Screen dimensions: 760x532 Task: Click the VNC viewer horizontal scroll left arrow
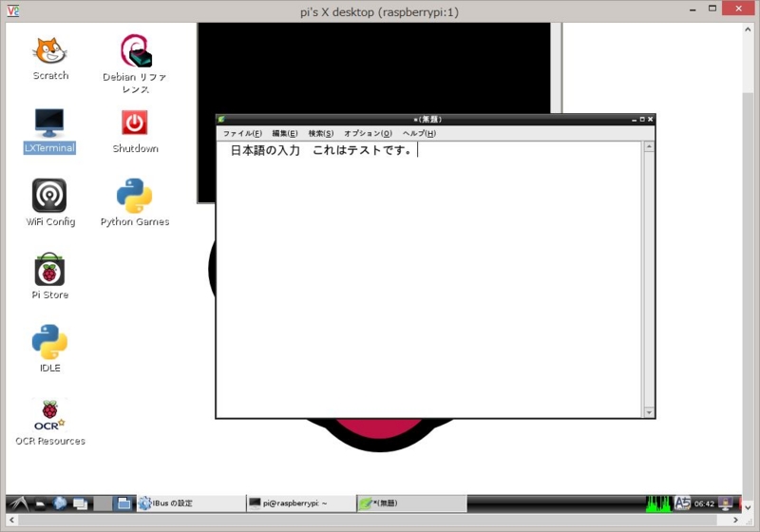12,520
